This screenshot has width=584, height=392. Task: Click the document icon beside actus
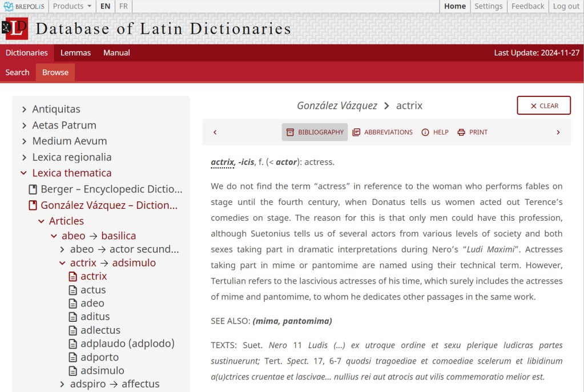tap(73, 290)
